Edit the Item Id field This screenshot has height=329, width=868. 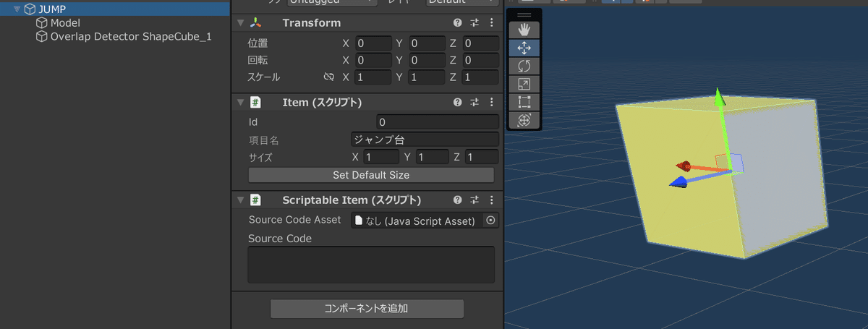(x=438, y=122)
